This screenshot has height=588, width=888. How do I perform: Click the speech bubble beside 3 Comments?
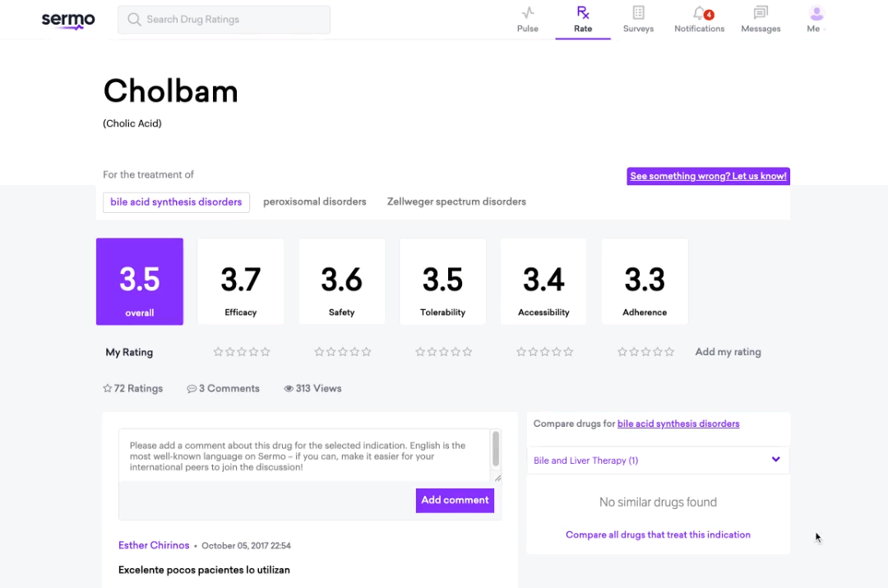[192, 389]
